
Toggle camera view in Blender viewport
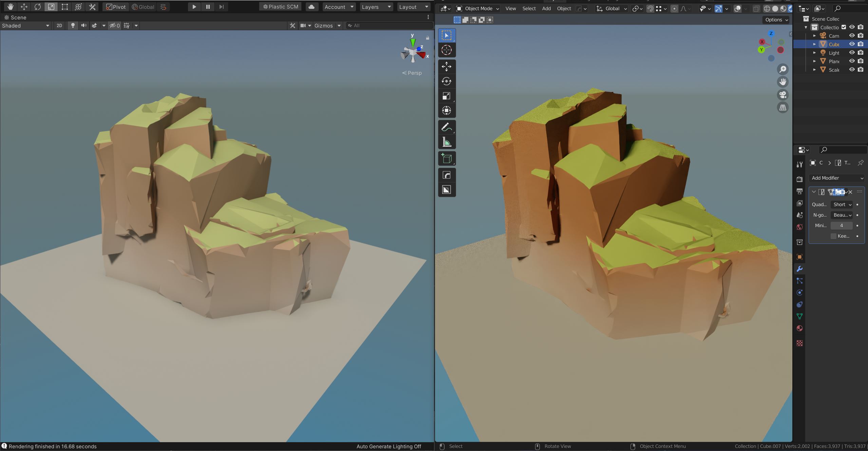pyautogui.click(x=783, y=95)
